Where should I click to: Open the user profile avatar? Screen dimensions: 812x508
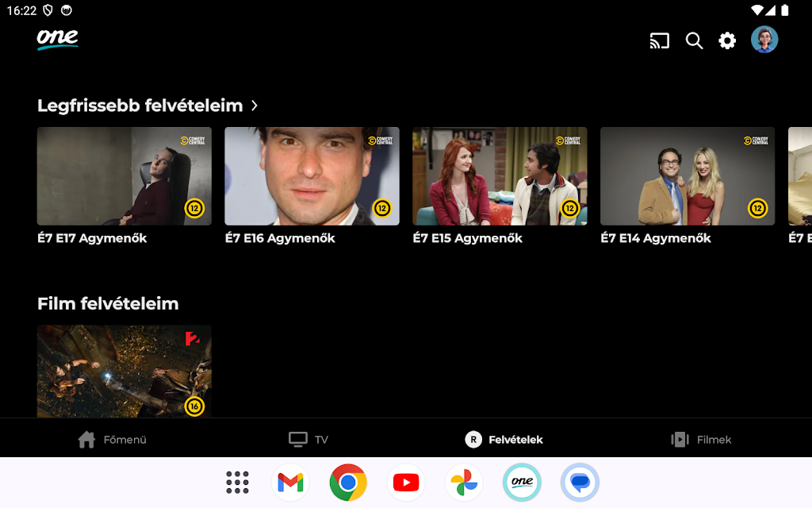764,40
